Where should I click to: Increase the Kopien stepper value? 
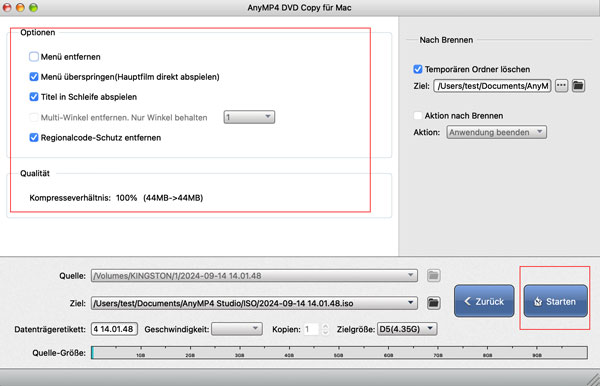coord(325,326)
